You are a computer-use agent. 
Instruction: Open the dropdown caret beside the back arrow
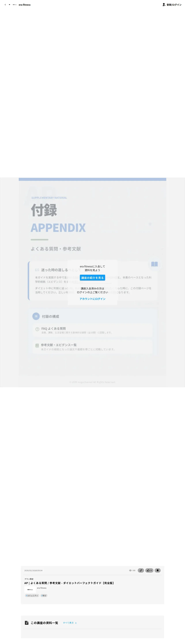pyautogui.click(x=10, y=5)
